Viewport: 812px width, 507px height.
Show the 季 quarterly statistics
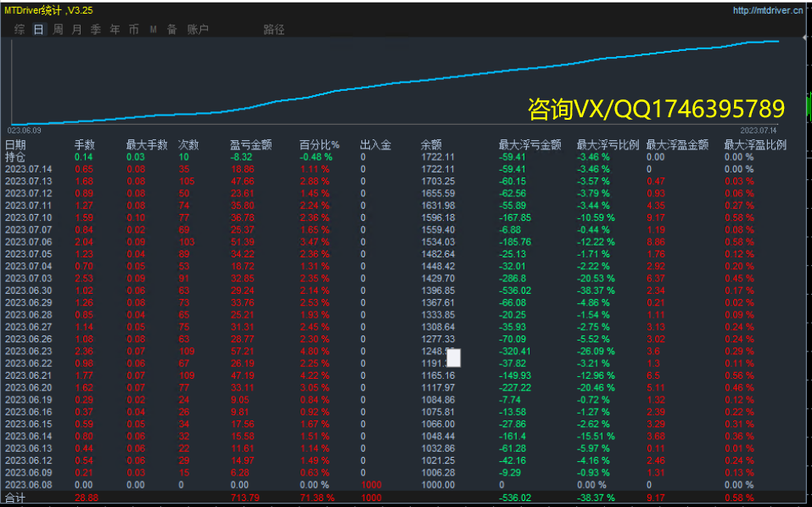(95, 29)
